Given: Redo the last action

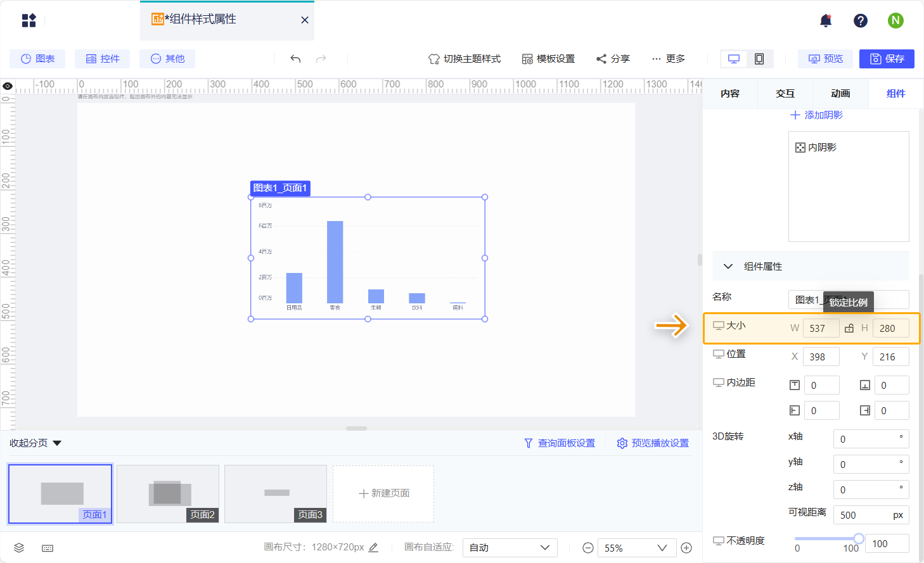Looking at the screenshot, I should [321, 59].
